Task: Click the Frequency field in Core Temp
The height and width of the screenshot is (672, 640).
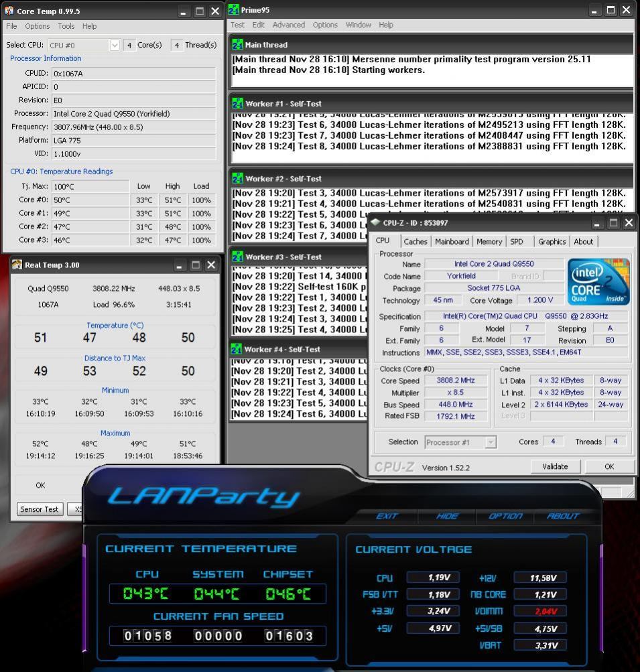Action: tap(133, 127)
